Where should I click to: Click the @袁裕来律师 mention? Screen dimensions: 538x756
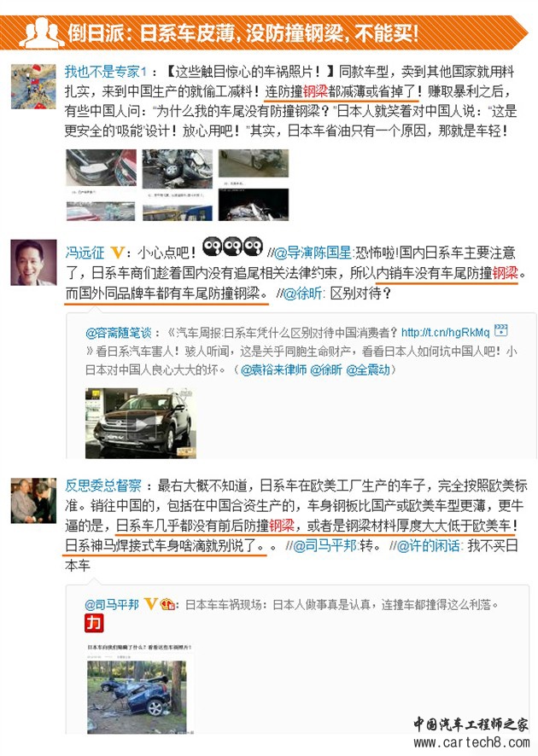273,369
